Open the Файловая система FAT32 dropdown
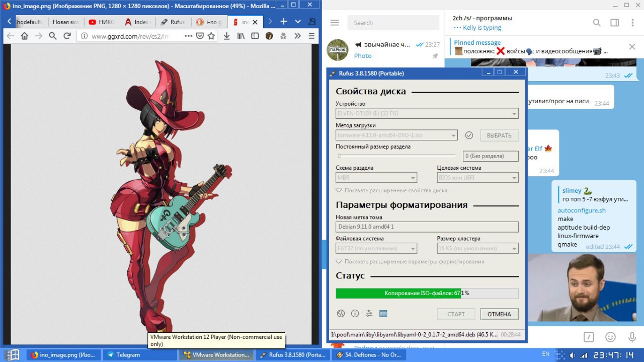This screenshot has width=644, height=362. coord(376,248)
